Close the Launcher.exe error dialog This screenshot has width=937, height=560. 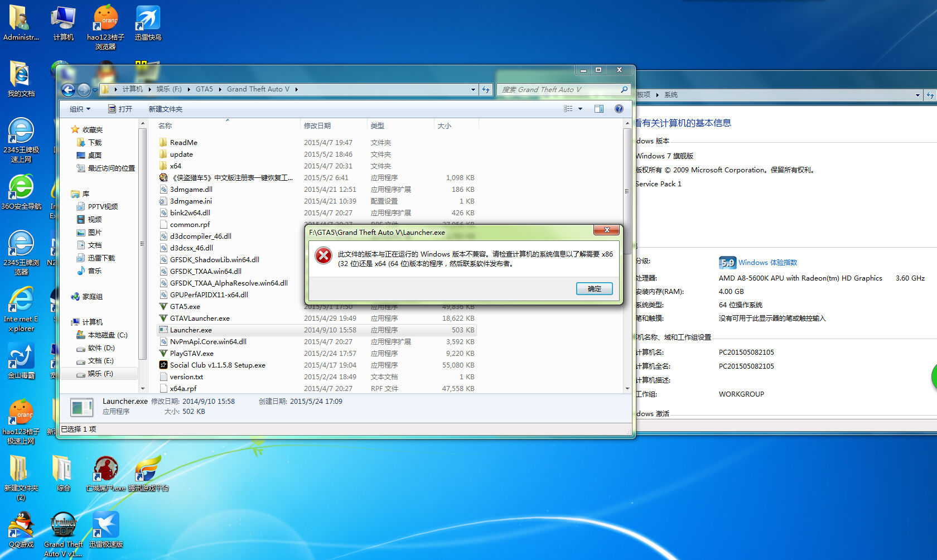(x=607, y=230)
